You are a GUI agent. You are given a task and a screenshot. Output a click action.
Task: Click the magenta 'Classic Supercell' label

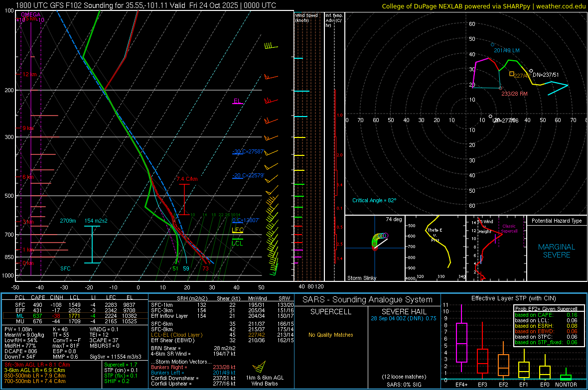click(x=509, y=229)
